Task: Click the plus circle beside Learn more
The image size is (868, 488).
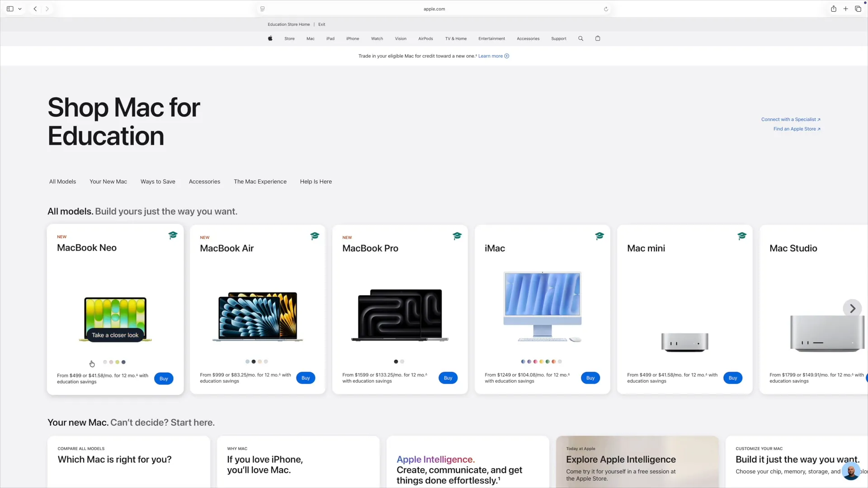Action: 507,56
